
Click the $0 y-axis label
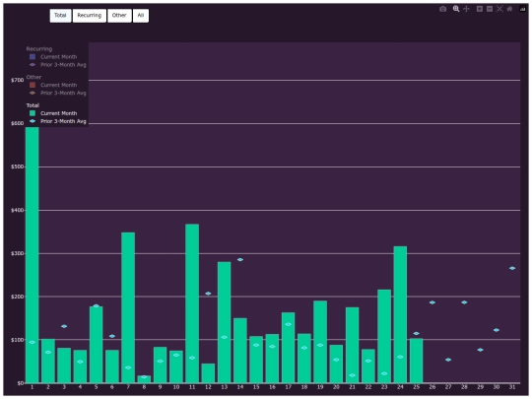click(21, 383)
